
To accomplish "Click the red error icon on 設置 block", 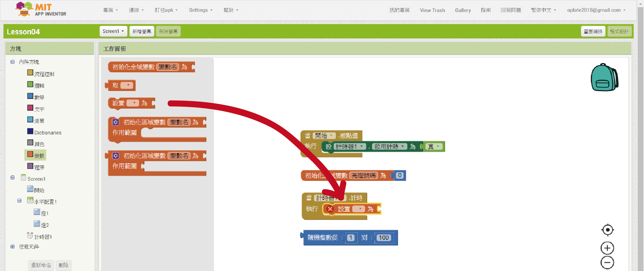I will click(330, 209).
